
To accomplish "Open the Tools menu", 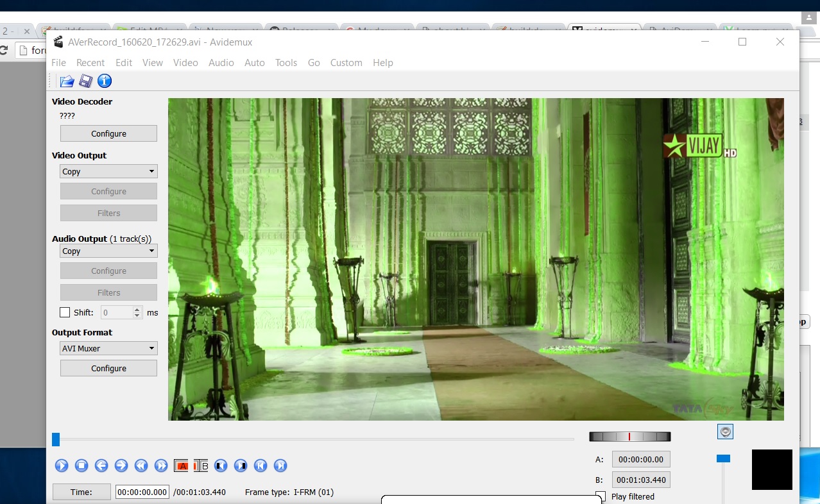I will pyautogui.click(x=286, y=62).
